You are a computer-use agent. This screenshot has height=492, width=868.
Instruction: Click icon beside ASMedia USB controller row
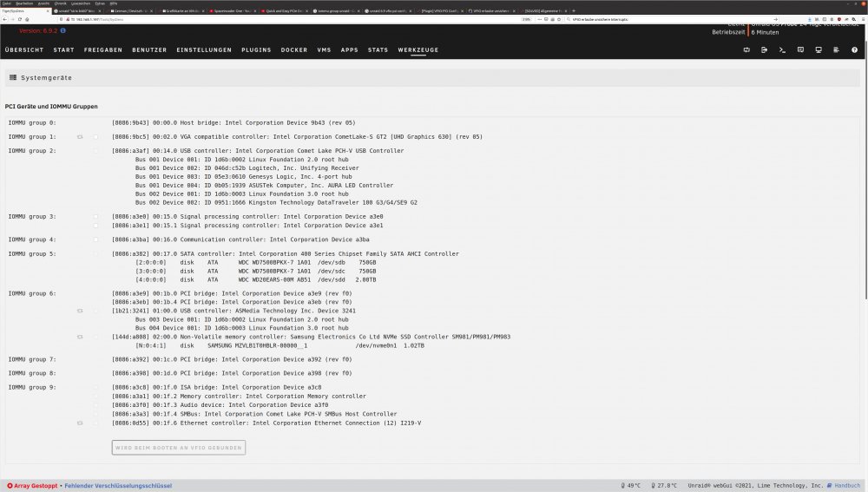coord(80,311)
